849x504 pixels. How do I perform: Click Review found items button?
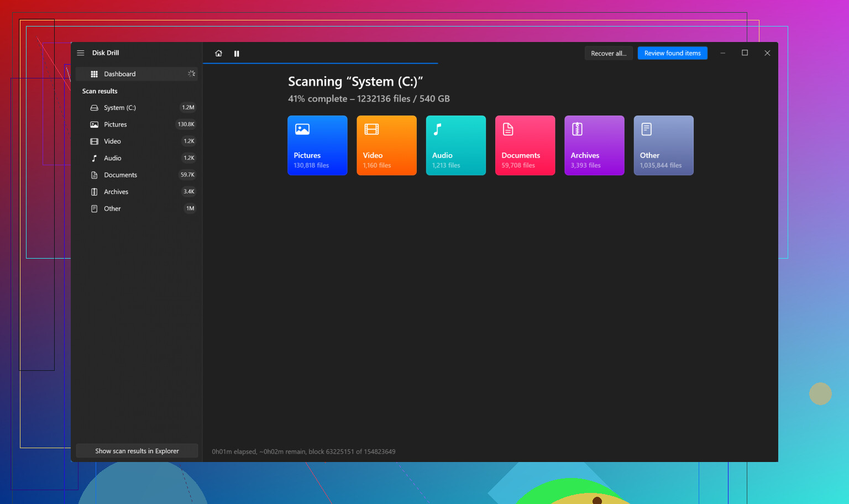pos(672,54)
